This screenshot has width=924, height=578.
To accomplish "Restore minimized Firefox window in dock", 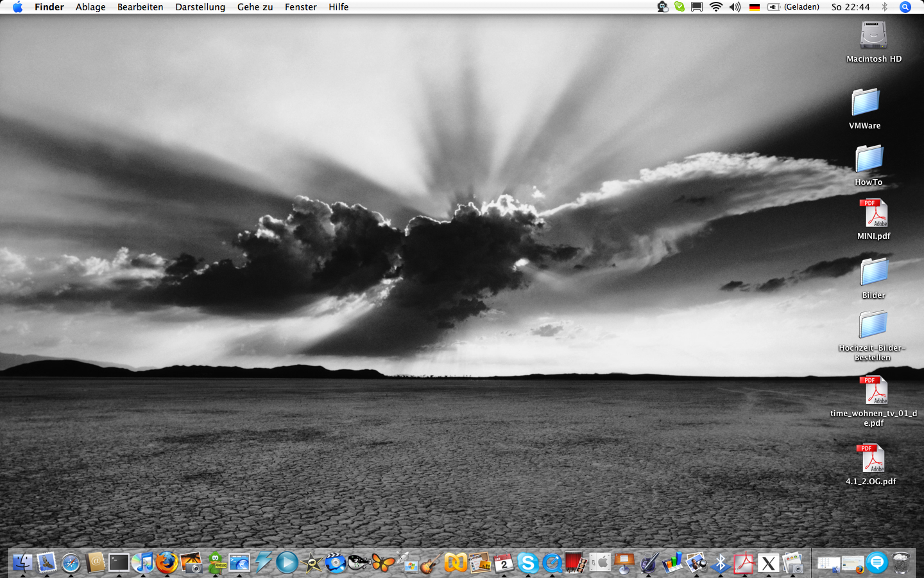I will pyautogui.click(x=853, y=563).
